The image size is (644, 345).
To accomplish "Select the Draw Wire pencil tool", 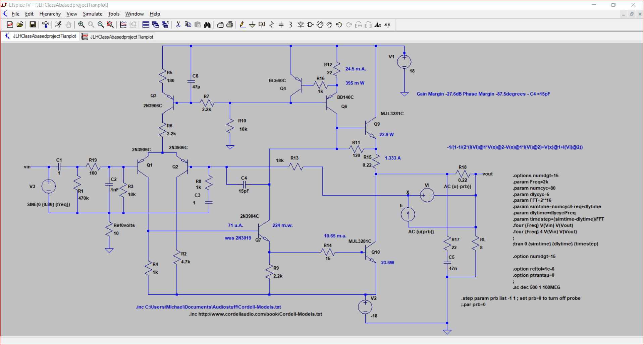I will click(x=243, y=25).
